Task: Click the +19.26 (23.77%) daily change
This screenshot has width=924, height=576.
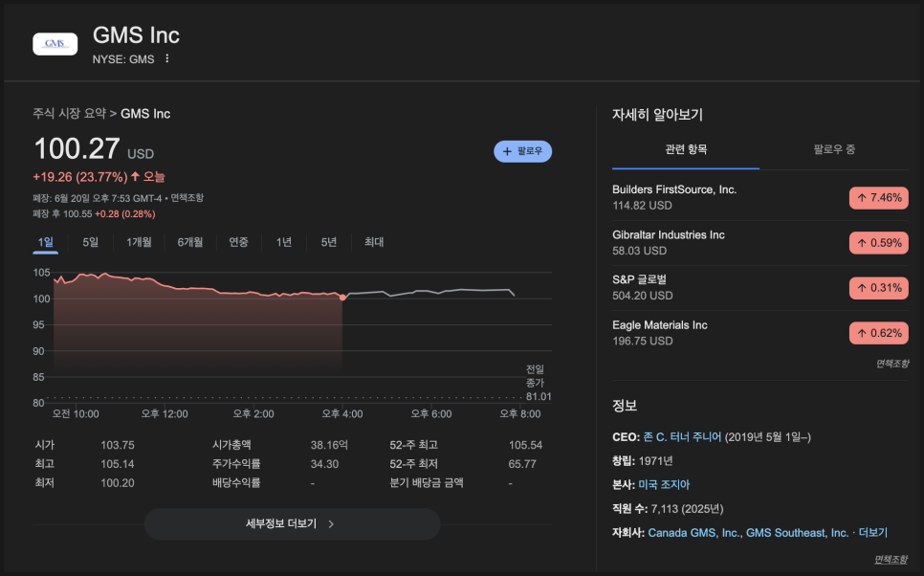Action: (x=80, y=177)
